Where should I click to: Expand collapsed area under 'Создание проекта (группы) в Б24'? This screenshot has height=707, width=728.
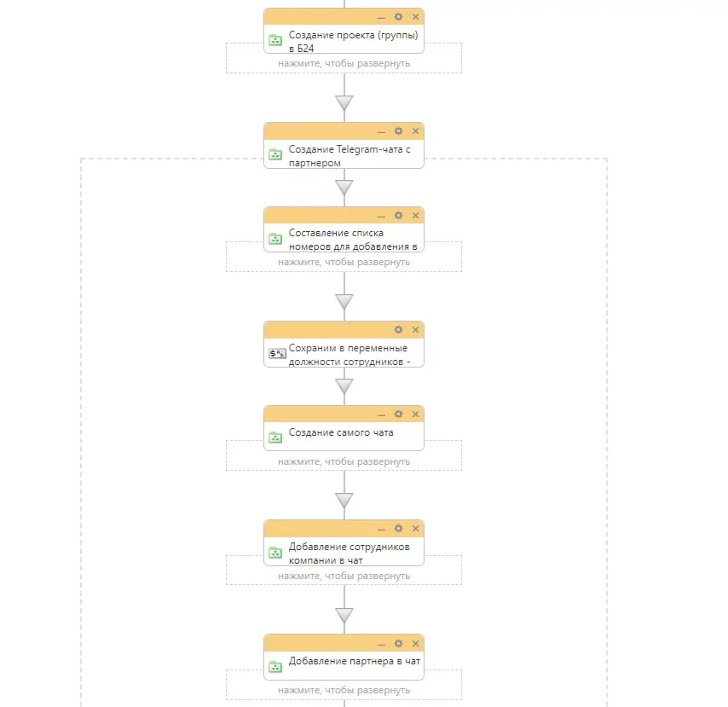344,63
